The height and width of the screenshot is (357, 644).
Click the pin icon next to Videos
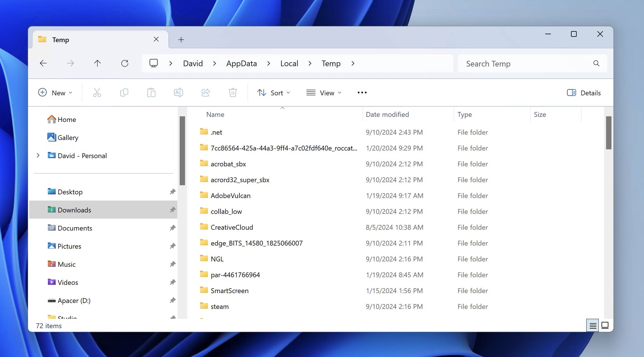tap(173, 282)
